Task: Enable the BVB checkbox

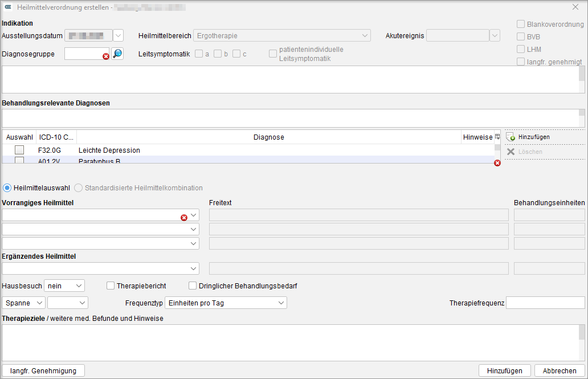Action: [521, 36]
